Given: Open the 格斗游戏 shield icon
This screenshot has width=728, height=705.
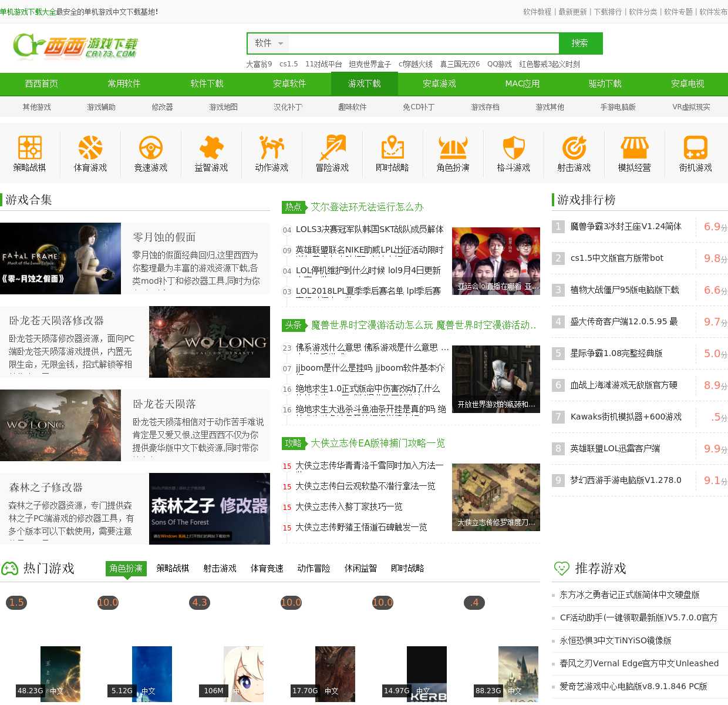Looking at the screenshot, I should click(514, 148).
